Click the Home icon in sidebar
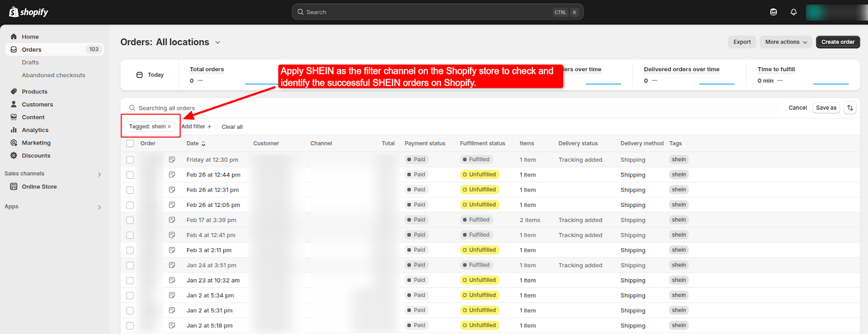868x334 pixels. 14,36
